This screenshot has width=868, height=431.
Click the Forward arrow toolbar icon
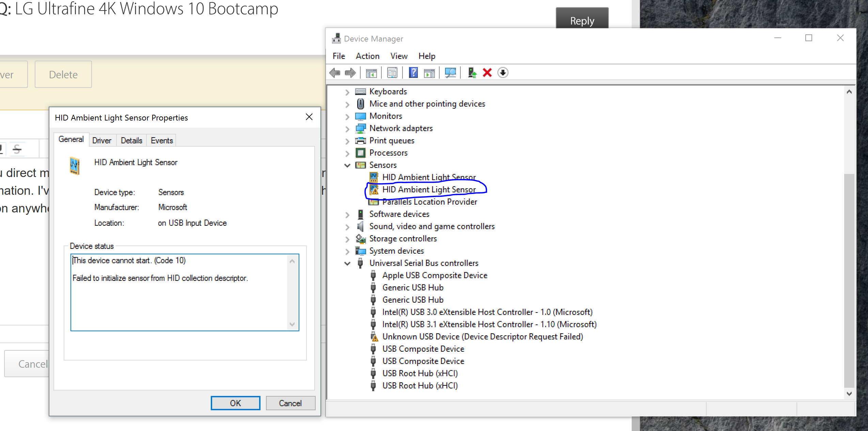[x=350, y=73]
